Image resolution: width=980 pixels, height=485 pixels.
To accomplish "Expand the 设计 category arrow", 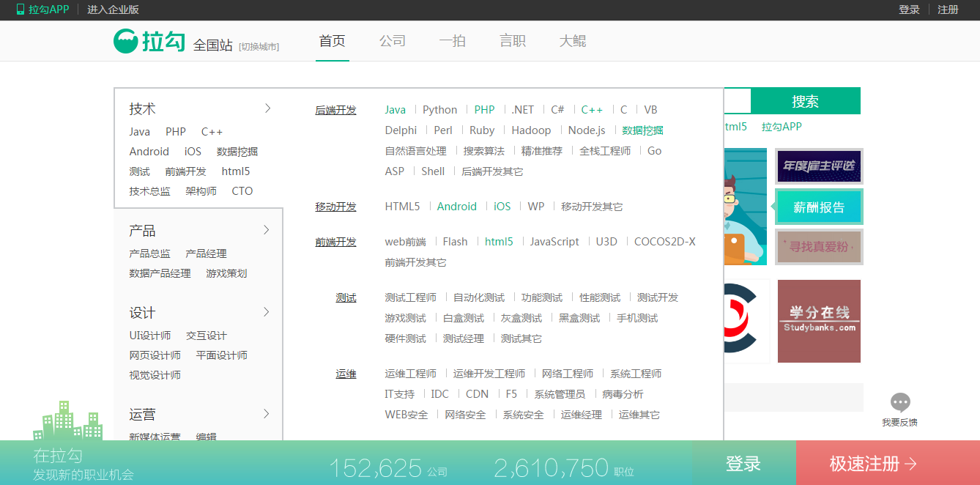I will [x=267, y=312].
